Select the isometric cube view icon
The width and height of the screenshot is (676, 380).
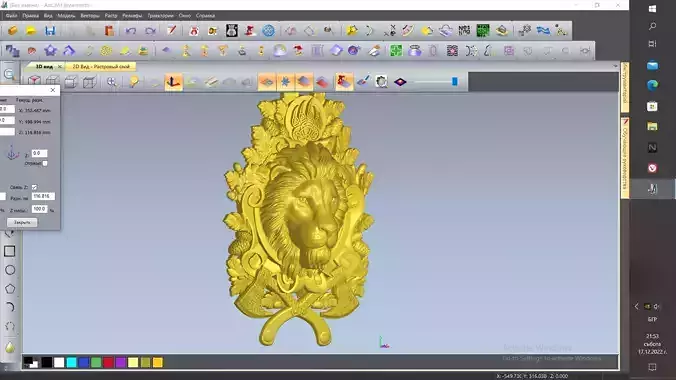point(34,82)
